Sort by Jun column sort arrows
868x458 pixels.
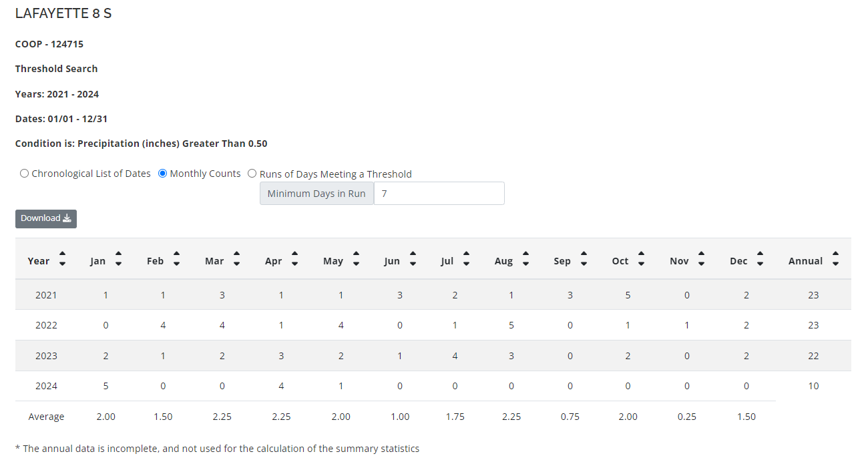click(413, 259)
